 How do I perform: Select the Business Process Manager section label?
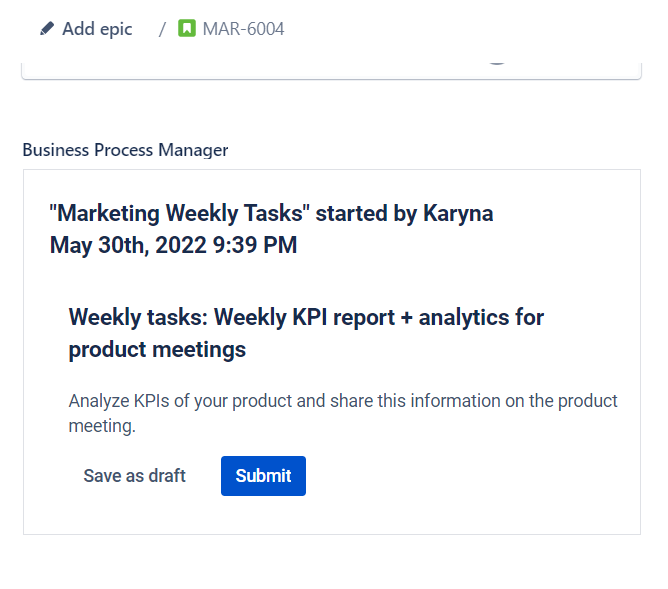[125, 150]
